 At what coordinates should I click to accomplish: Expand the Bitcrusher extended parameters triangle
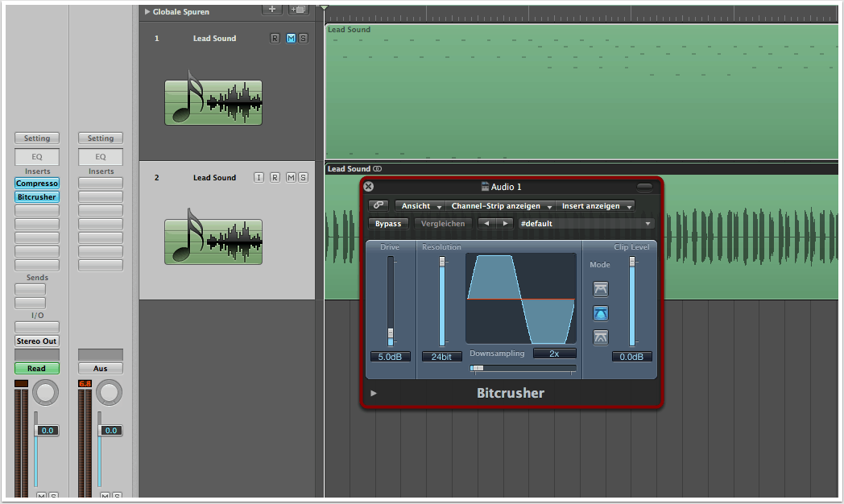coord(373,394)
